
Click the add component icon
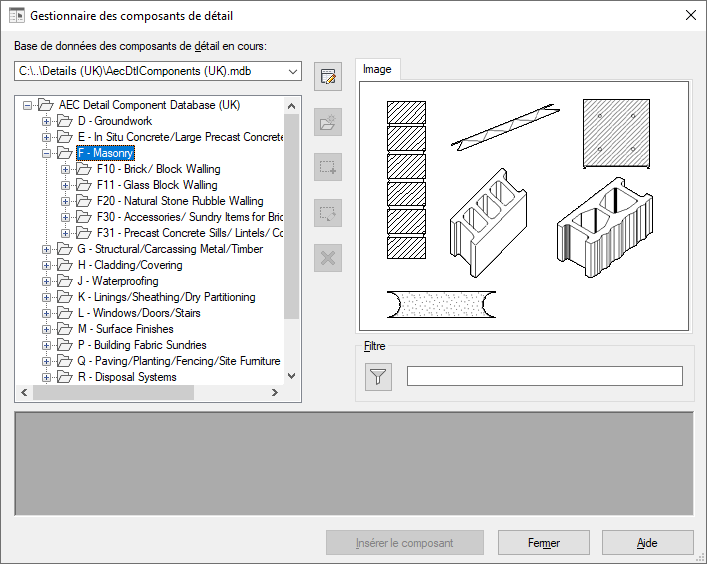328,167
